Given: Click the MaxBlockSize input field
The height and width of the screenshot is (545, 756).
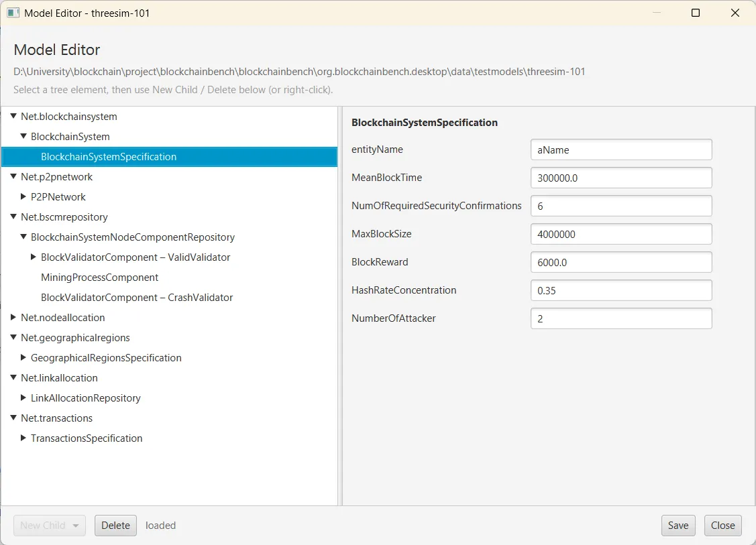Looking at the screenshot, I should point(621,234).
